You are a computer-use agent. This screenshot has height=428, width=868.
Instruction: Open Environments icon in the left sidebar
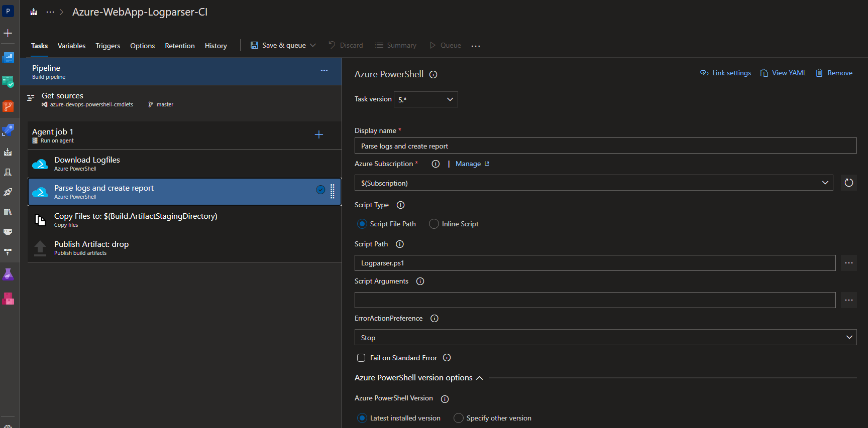click(8, 172)
